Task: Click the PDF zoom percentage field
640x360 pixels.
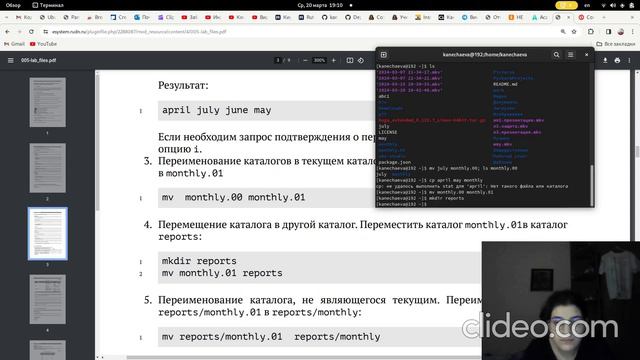Action: pos(319,60)
